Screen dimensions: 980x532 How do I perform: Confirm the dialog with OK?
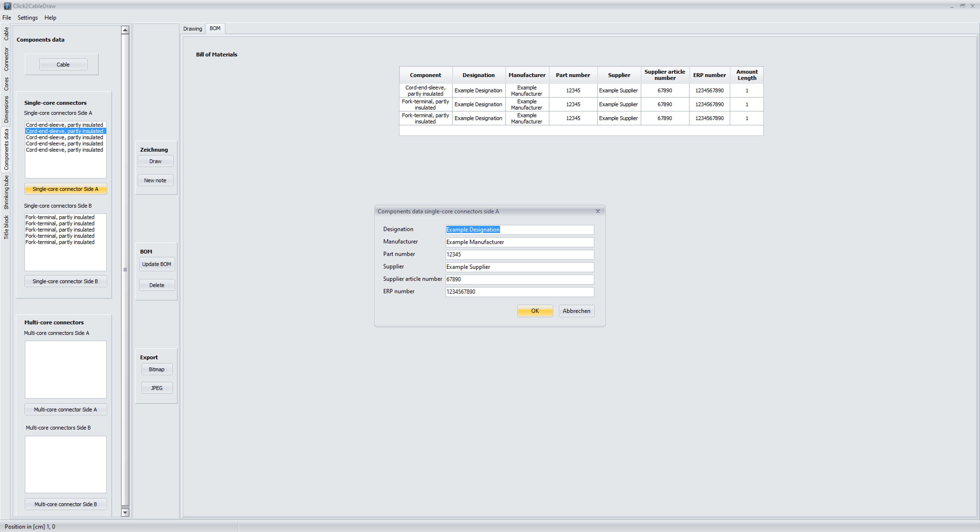535,311
